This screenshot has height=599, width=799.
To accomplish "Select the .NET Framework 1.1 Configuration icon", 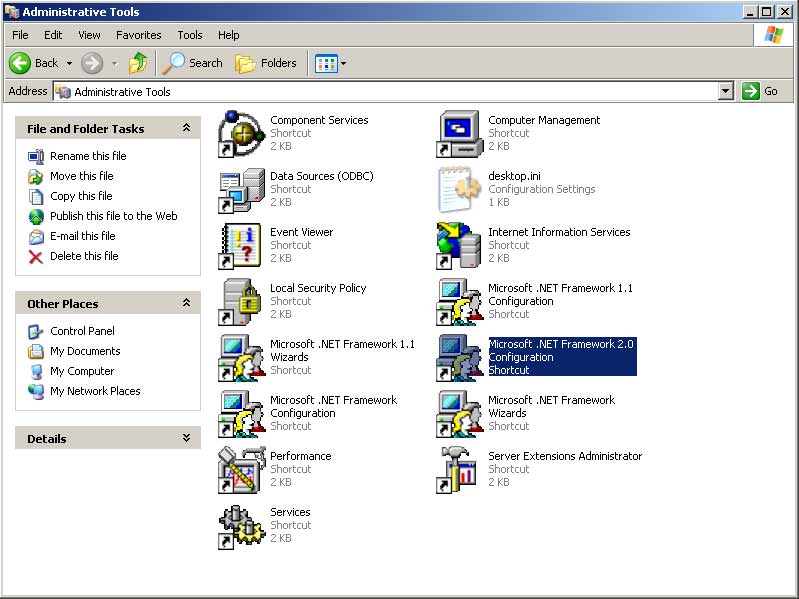I will (x=460, y=302).
